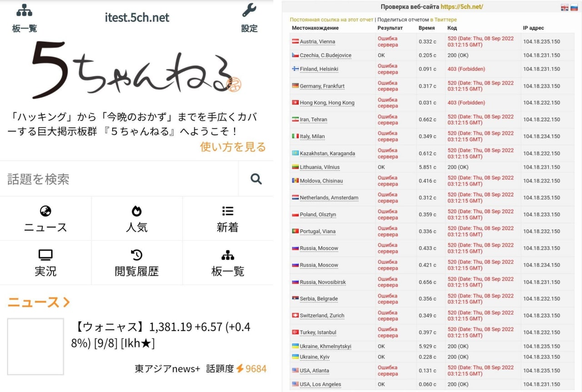The image size is (582, 392).
Task: Click the Kazakhstan, Karaganda location
Action: [327, 154]
